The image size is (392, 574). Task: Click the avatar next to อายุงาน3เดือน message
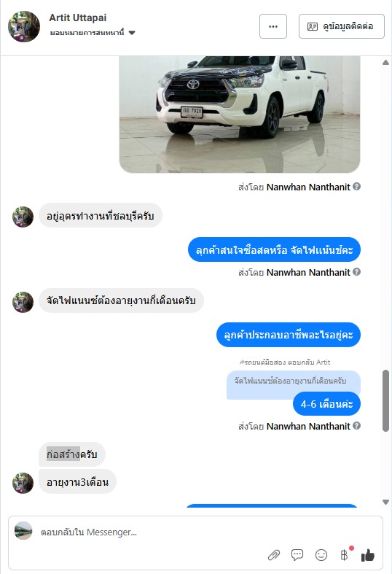pyautogui.click(x=23, y=483)
